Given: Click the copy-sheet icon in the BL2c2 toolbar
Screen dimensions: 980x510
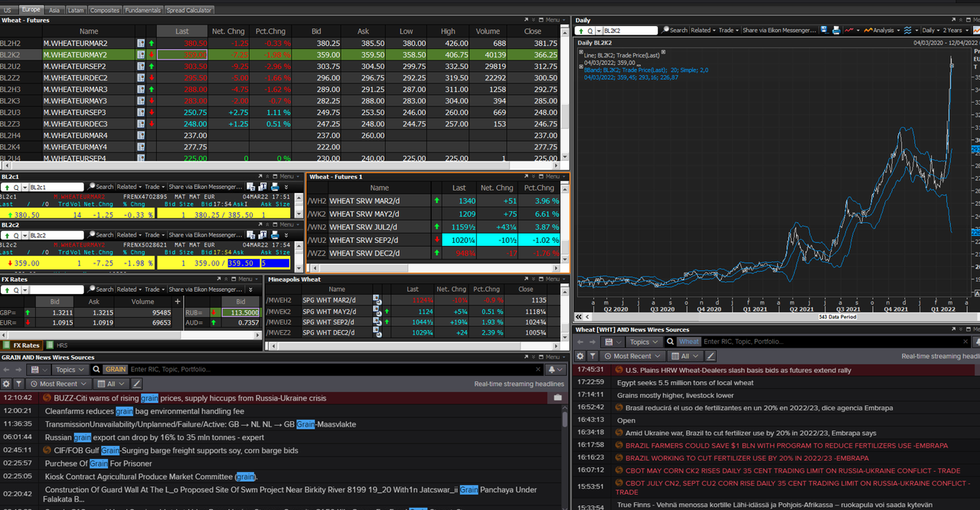Looking at the screenshot, I should [x=250, y=234].
